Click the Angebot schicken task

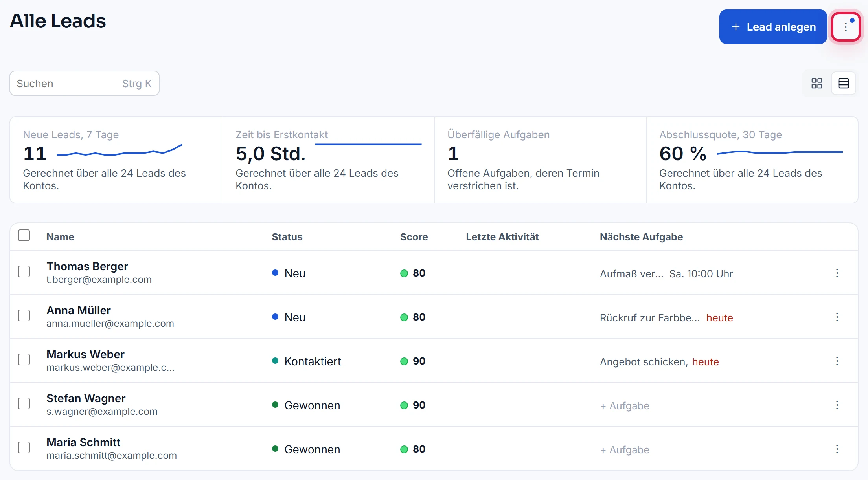[x=644, y=362]
